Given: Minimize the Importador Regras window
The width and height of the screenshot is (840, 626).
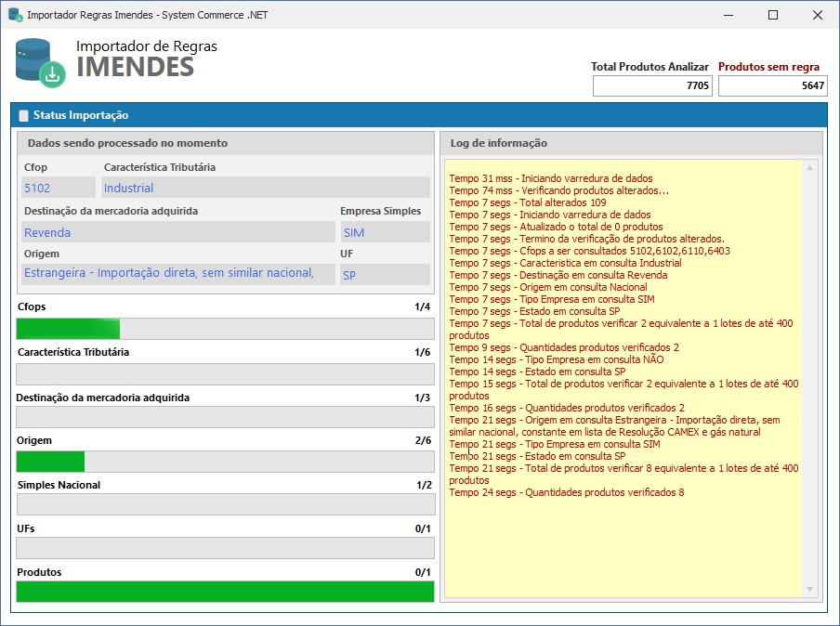Looking at the screenshot, I should coord(728,15).
